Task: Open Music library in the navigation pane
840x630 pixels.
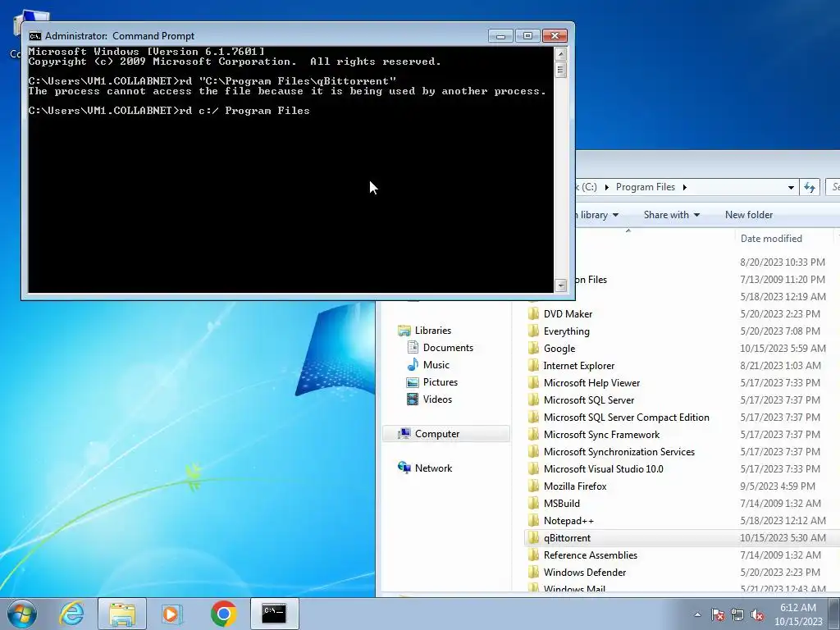Action: [436, 365]
